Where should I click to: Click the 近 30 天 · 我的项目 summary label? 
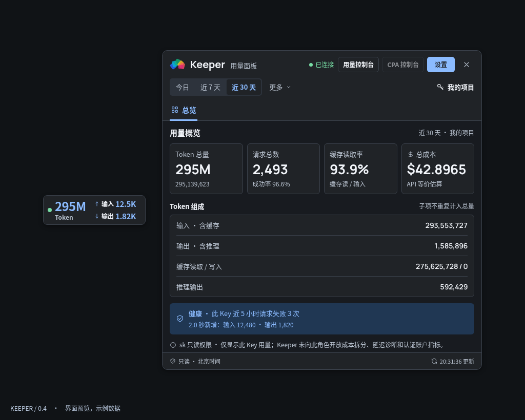[446, 133]
